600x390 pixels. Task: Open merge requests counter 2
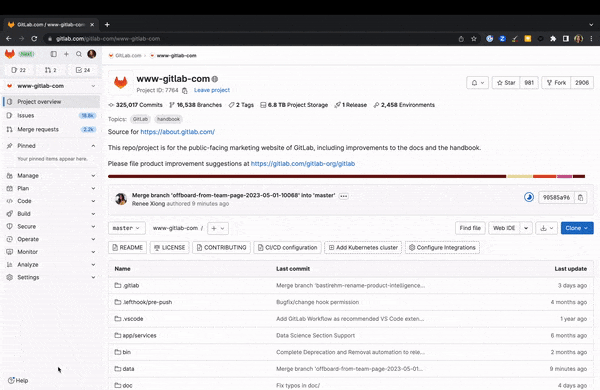(x=51, y=70)
